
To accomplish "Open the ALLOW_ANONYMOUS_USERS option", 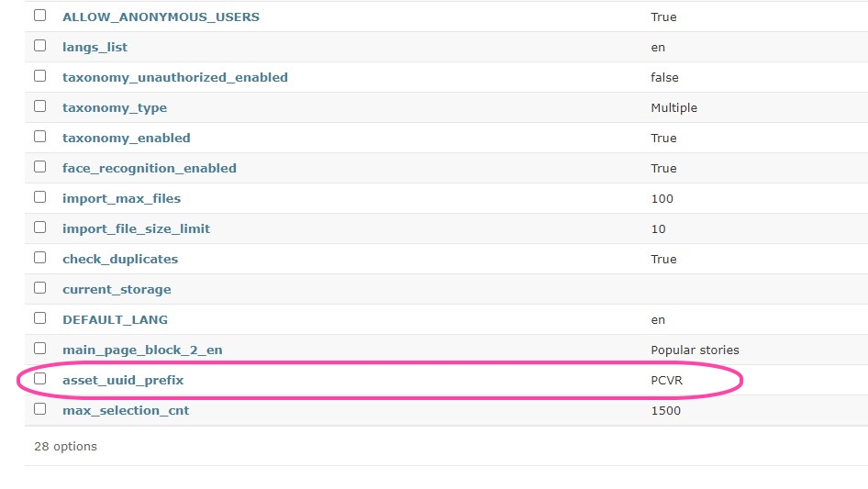I will coord(161,17).
